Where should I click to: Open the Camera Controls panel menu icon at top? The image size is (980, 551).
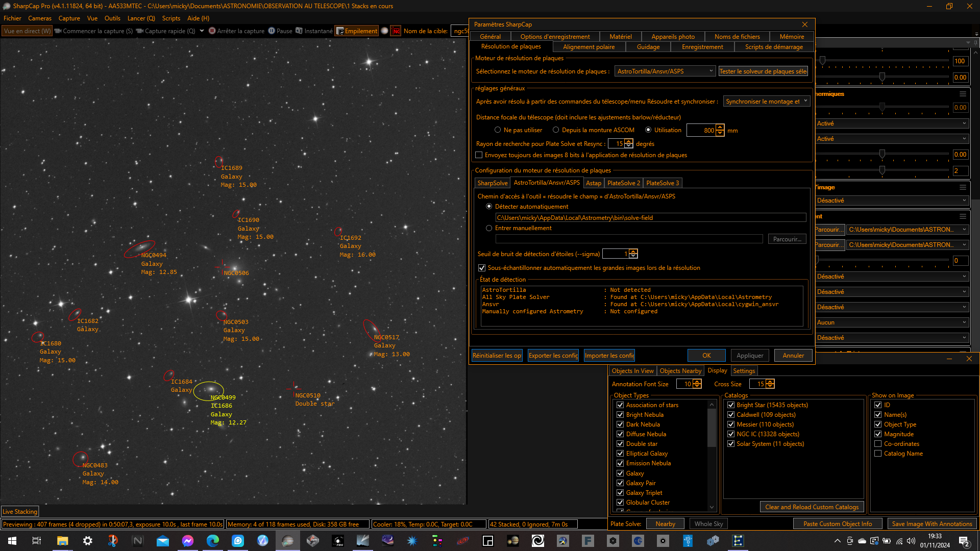coord(968,42)
